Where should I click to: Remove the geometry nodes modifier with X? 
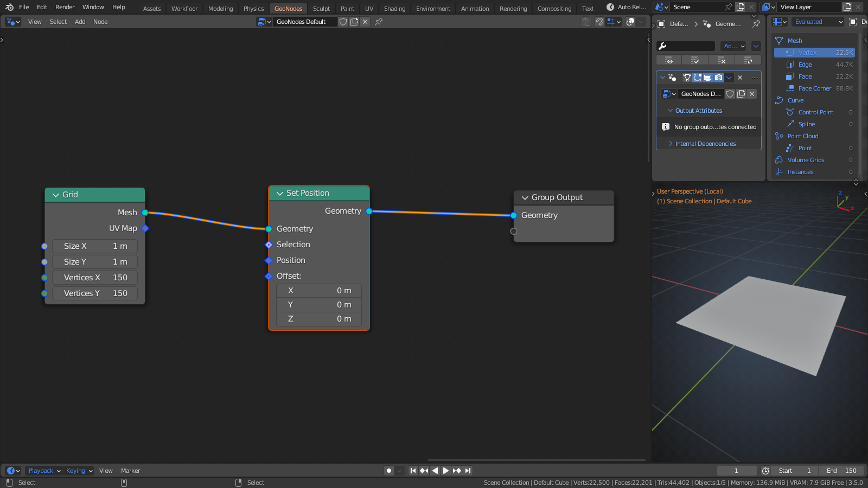[x=740, y=78]
